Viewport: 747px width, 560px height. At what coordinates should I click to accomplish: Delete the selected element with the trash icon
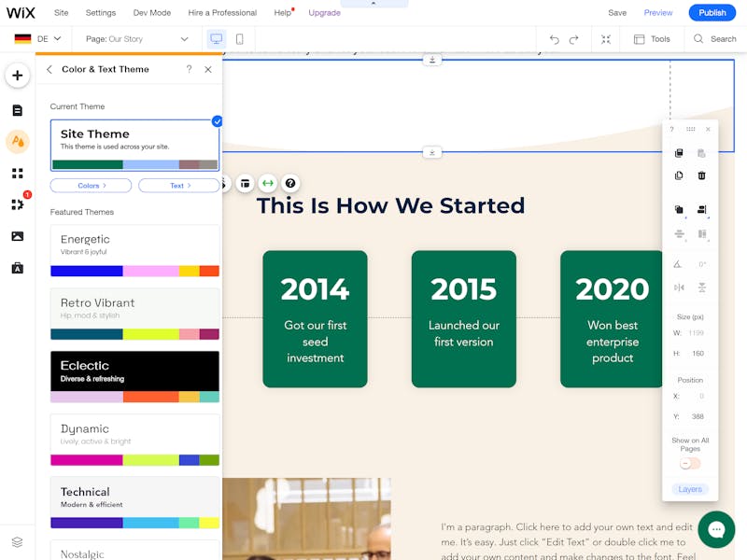click(x=701, y=175)
